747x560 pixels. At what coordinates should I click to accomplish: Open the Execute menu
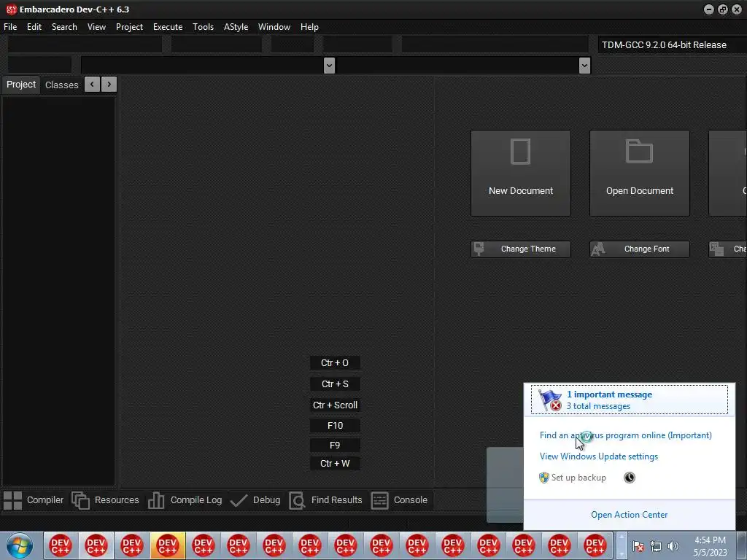[x=168, y=27]
